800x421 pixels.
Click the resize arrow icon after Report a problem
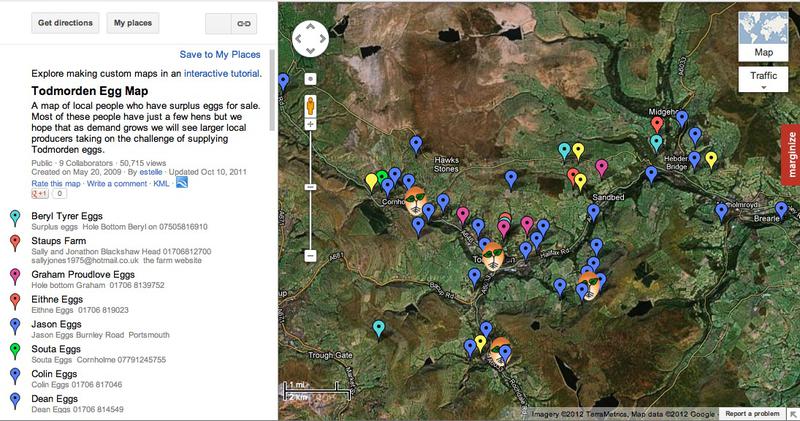click(x=793, y=414)
